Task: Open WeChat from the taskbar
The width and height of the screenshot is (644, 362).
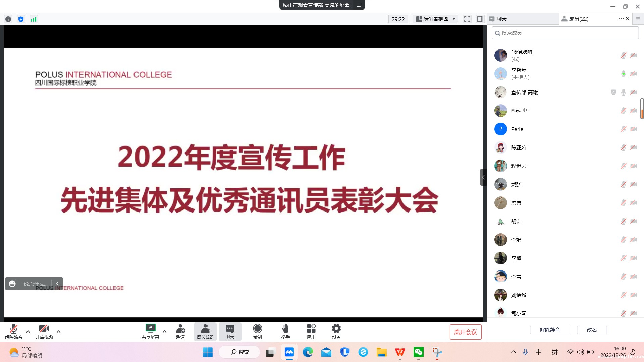Action: pyautogui.click(x=418, y=352)
